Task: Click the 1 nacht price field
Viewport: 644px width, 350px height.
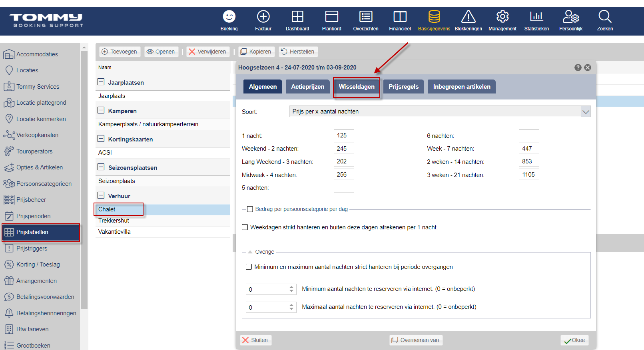Action: (344, 135)
